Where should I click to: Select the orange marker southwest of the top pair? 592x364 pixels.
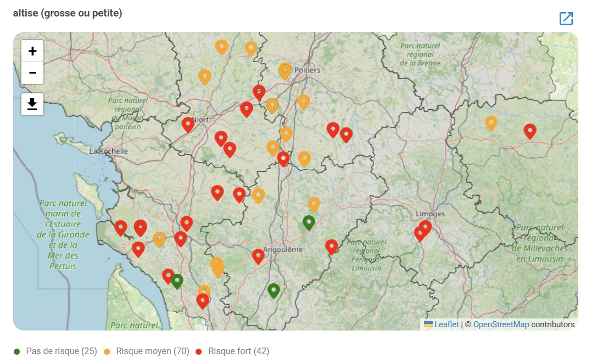(205, 77)
